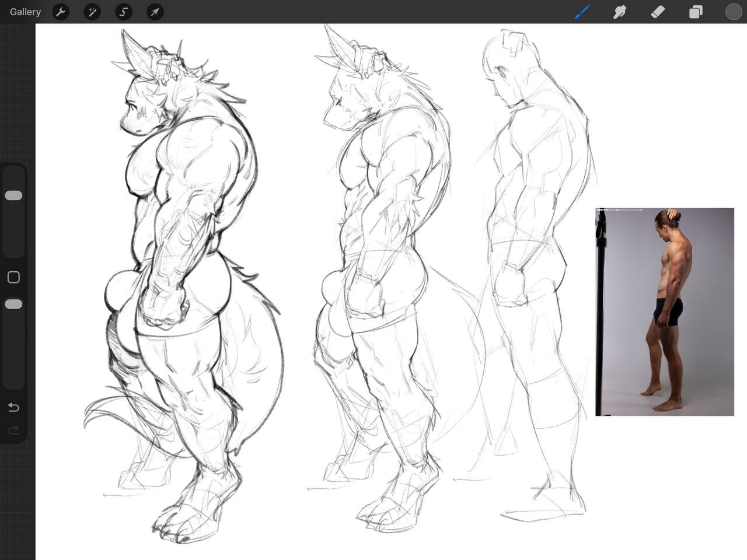Click the redo arrow in sidebar
747x560 pixels.
pos(13,430)
